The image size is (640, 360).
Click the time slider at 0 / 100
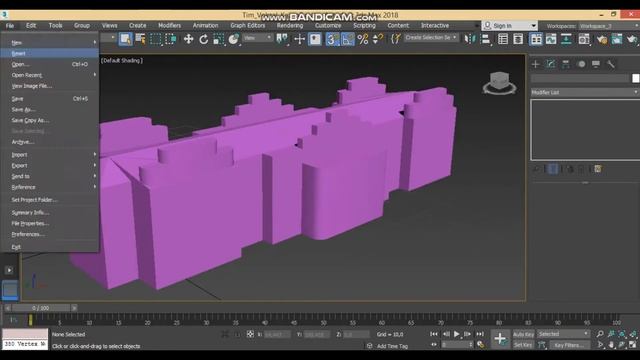pyautogui.click(x=40, y=308)
